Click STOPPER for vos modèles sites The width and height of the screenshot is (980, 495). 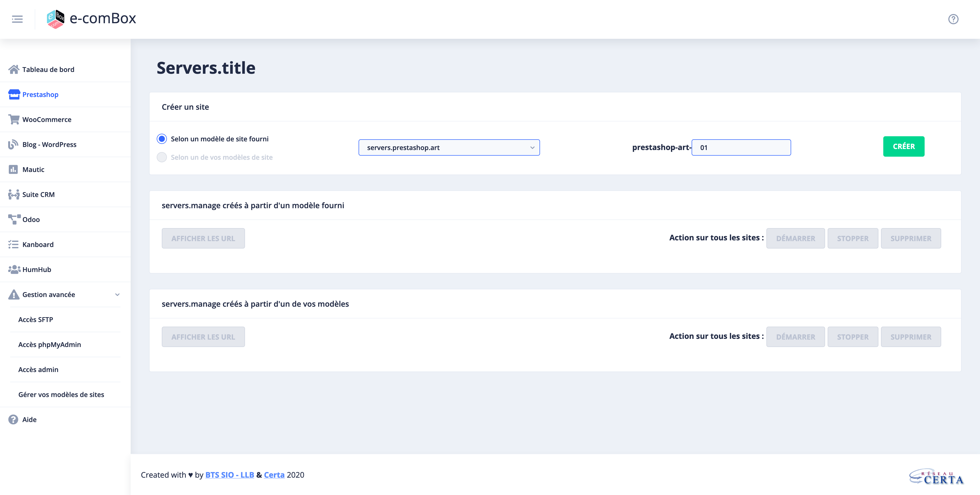(853, 337)
